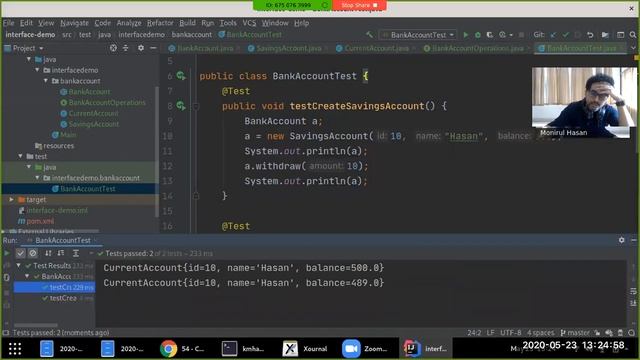Open the terminal window in the taskbar
The width and height of the screenshot is (640, 360).
click(x=243, y=349)
